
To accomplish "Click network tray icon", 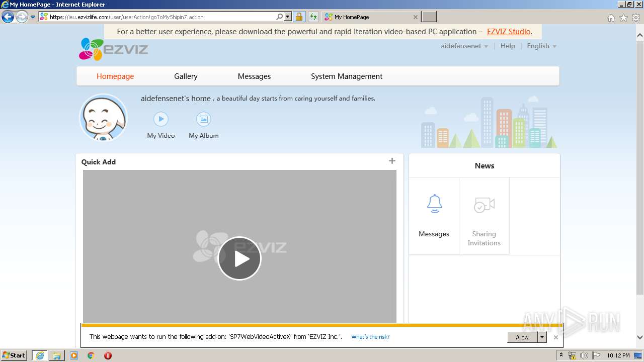I will tap(572, 355).
